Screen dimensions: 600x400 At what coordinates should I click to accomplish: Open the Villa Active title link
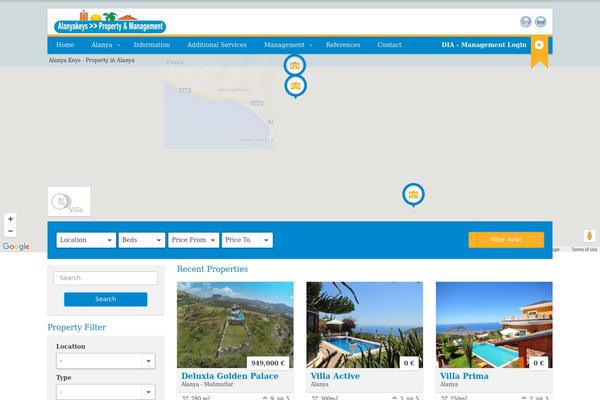click(335, 376)
